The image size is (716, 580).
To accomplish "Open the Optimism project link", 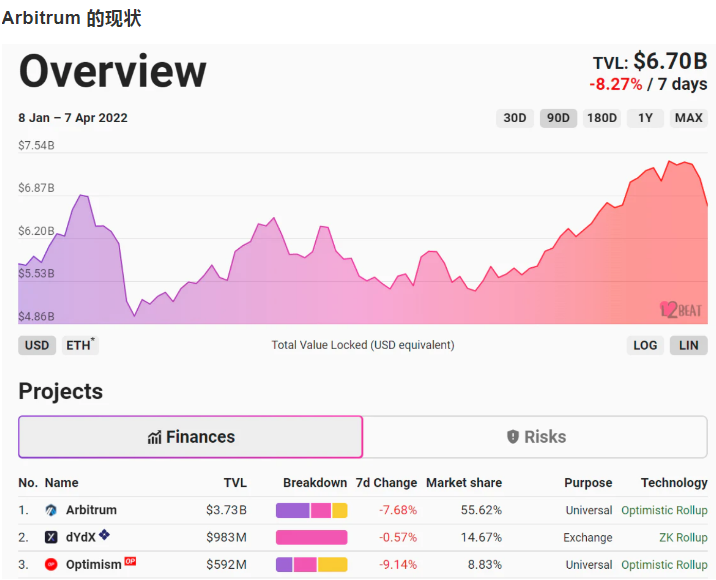I will pos(94,565).
